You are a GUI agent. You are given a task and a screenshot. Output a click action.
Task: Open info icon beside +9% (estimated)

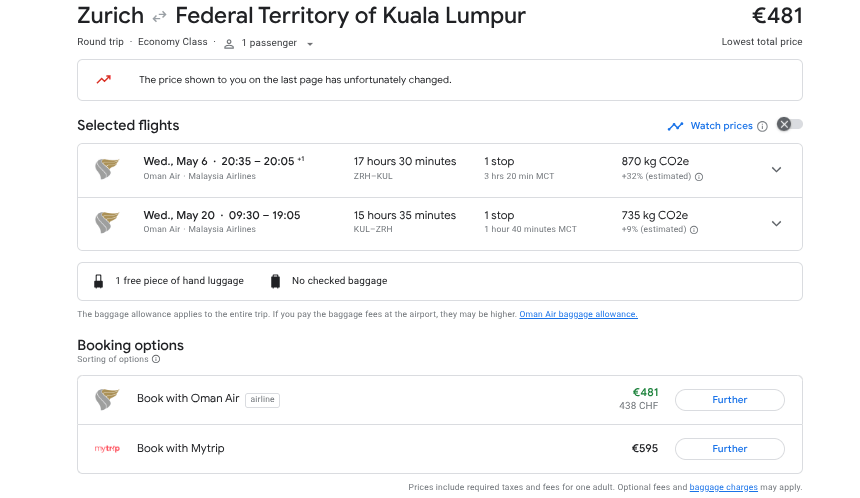coord(694,230)
